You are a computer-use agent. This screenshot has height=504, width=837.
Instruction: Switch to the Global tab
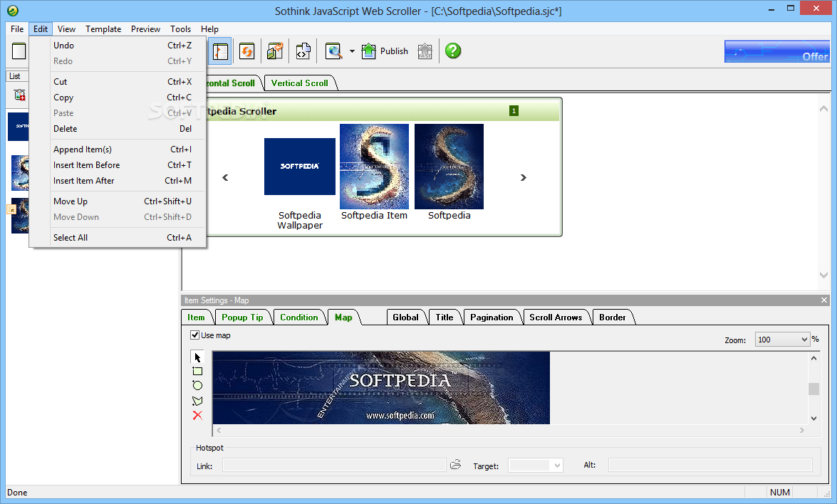click(406, 317)
